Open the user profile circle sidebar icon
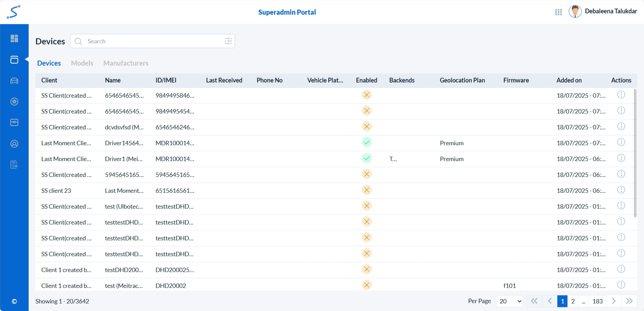644x311 pixels. (14, 144)
